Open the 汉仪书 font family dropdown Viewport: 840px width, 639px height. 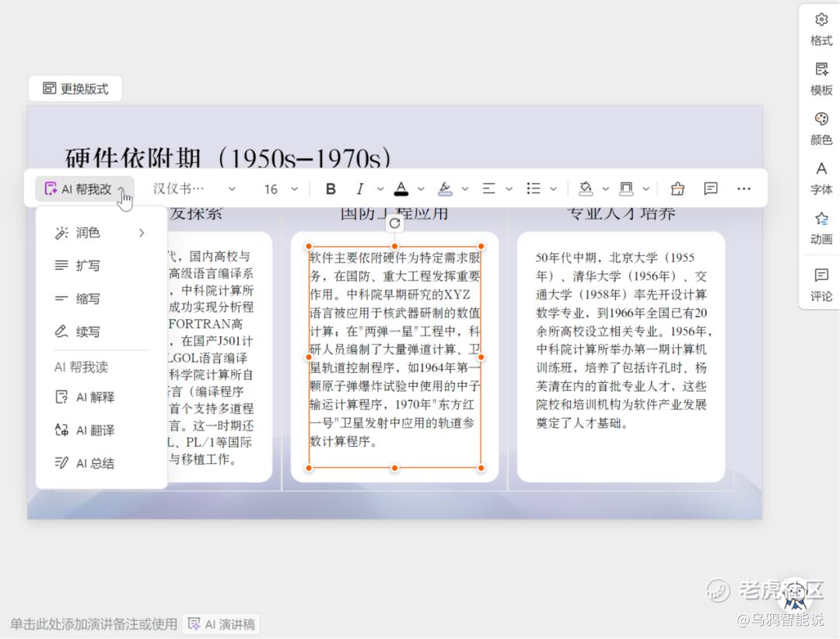tap(194, 188)
